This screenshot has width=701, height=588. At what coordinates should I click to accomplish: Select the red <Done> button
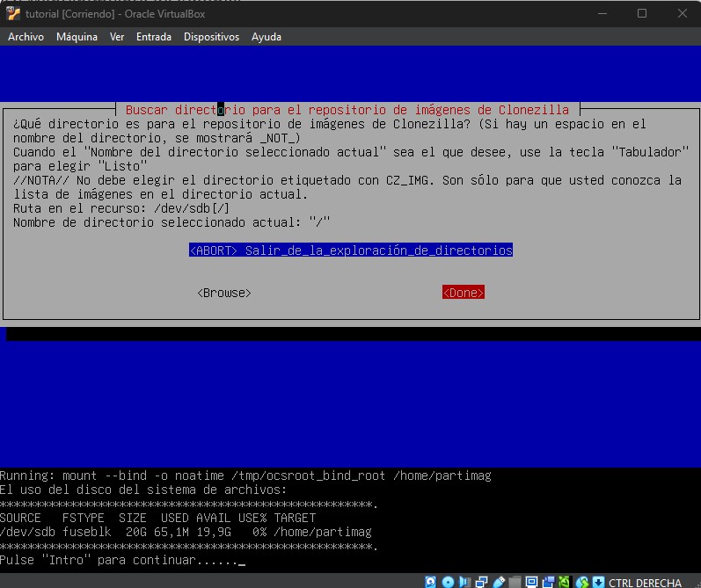pos(464,292)
